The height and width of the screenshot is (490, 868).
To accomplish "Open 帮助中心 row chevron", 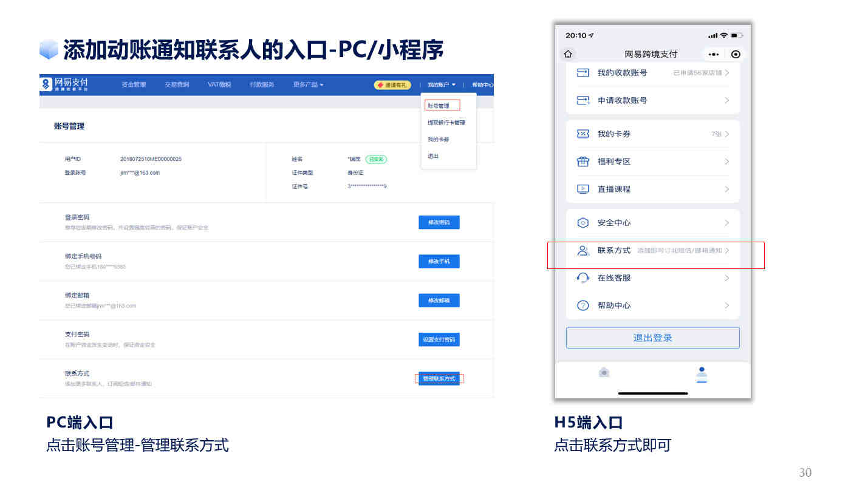I will pyautogui.click(x=726, y=305).
